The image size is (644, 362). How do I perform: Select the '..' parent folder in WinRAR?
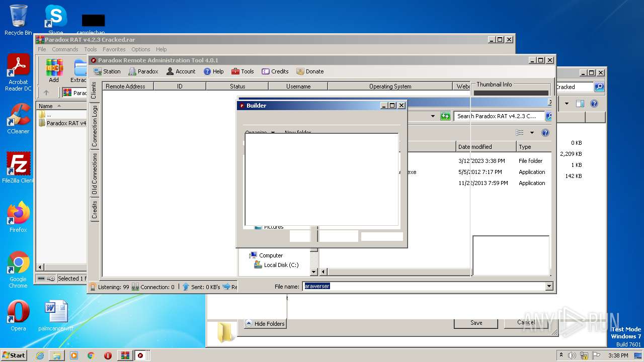tap(45, 115)
